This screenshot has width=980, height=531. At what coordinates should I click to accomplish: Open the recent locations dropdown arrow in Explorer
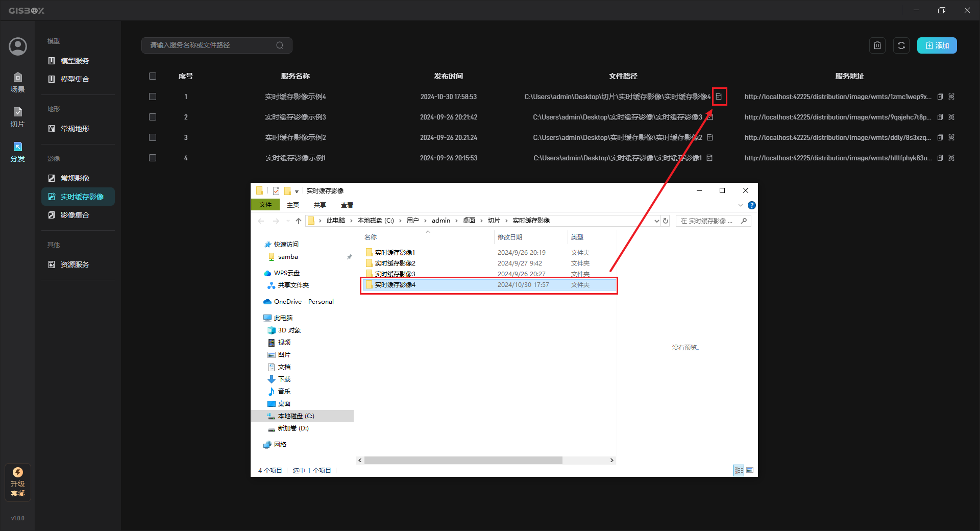[288, 221]
